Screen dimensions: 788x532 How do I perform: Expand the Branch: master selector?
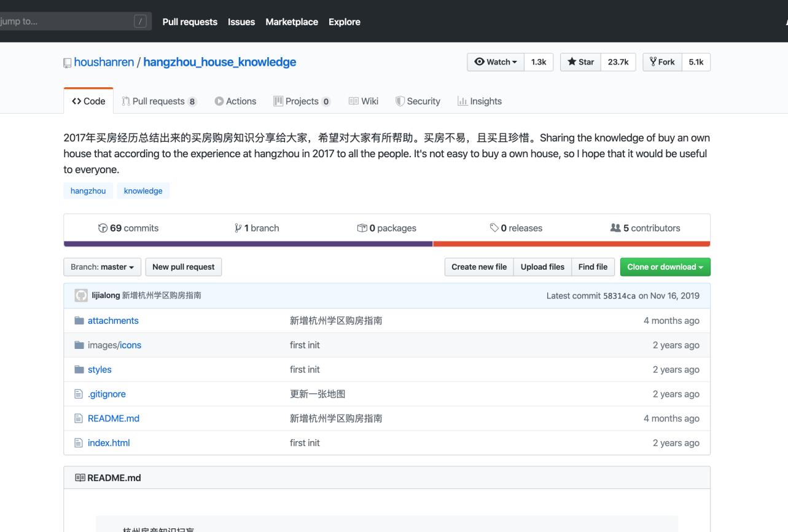pyautogui.click(x=102, y=267)
